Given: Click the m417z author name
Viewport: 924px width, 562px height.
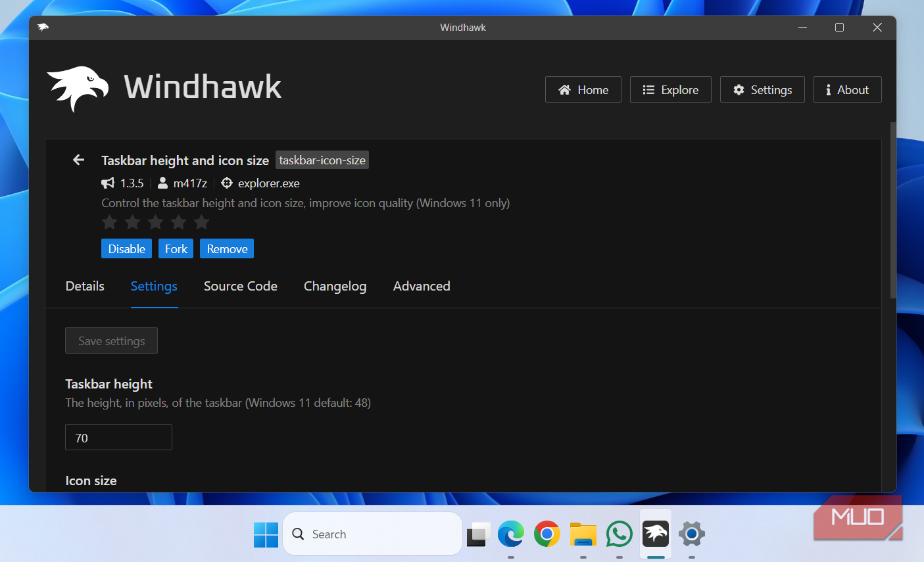Looking at the screenshot, I should [x=190, y=183].
